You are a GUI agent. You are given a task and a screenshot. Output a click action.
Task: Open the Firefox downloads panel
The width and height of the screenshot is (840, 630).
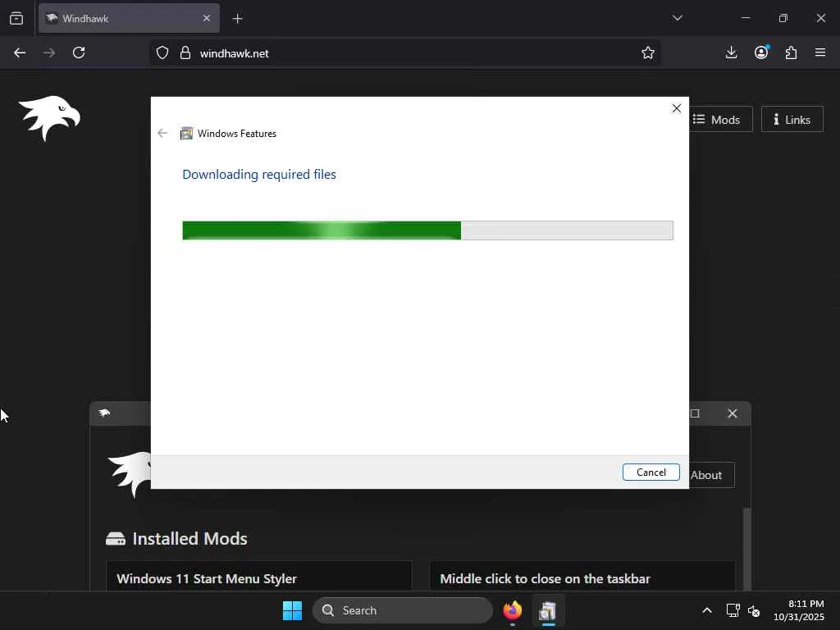pyautogui.click(x=731, y=52)
